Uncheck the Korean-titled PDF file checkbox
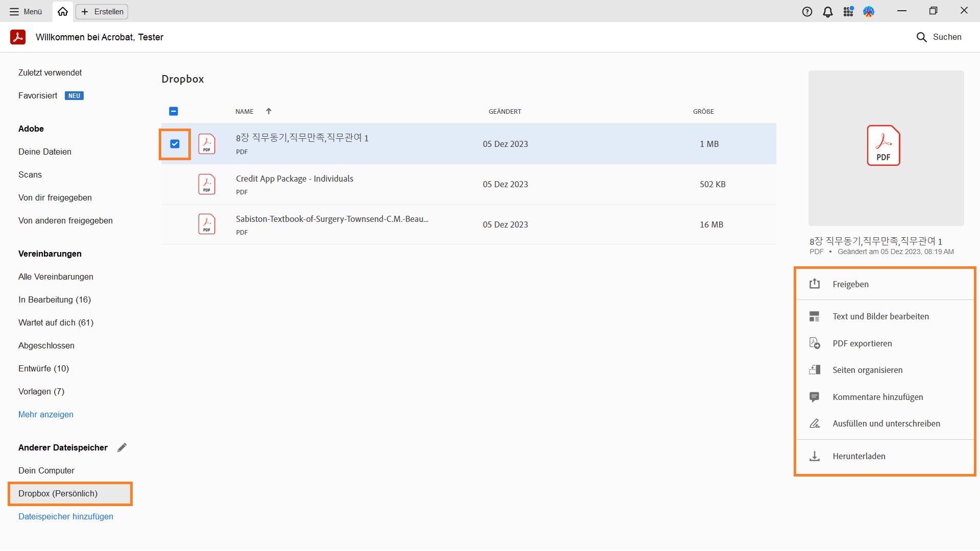Screen dimensions: 980x551 (x=175, y=144)
